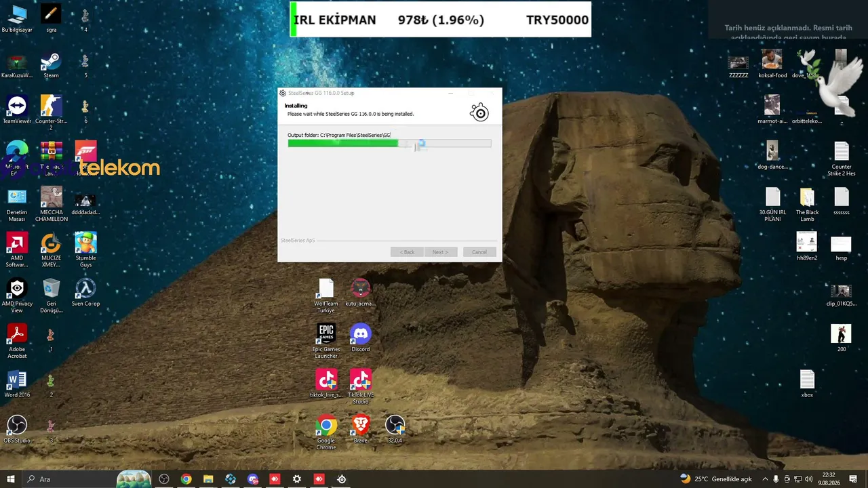Switch to Google Chrome in the taskbar
The width and height of the screenshot is (868, 488).
(x=186, y=479)
